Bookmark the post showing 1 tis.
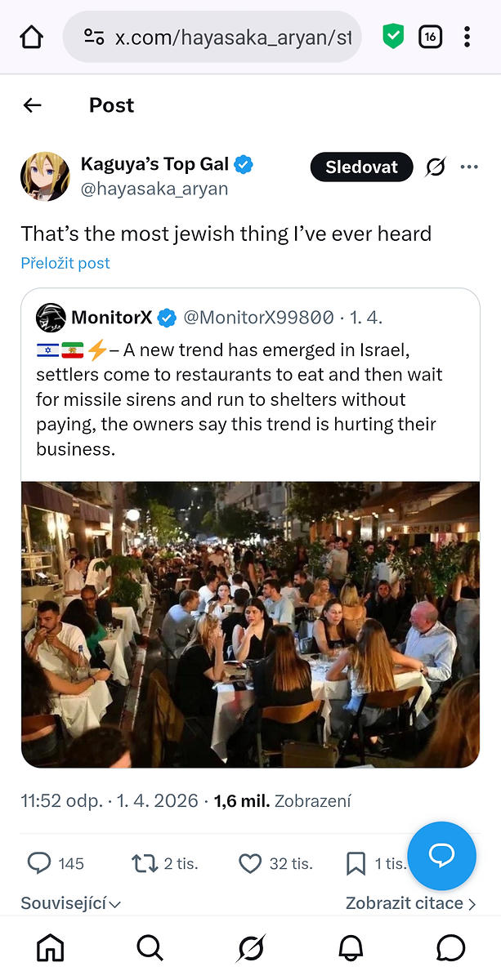 pyautogui.click(x=356, y=863)
